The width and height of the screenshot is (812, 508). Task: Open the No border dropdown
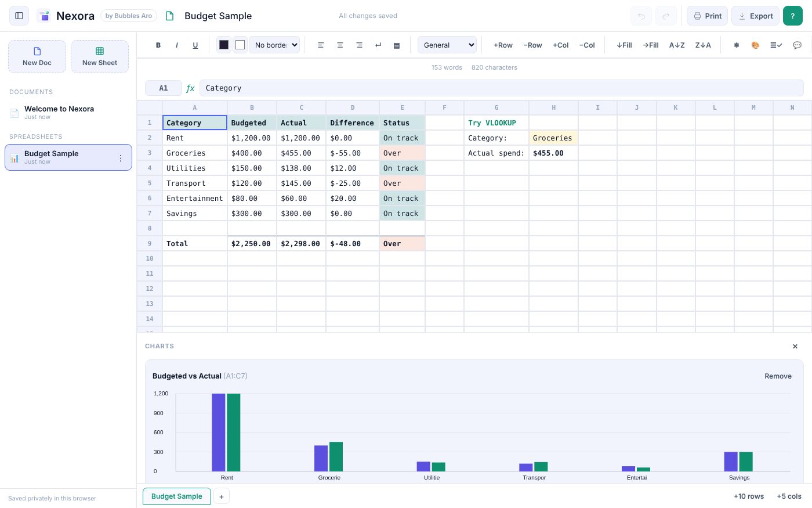(x=274, y=45)
